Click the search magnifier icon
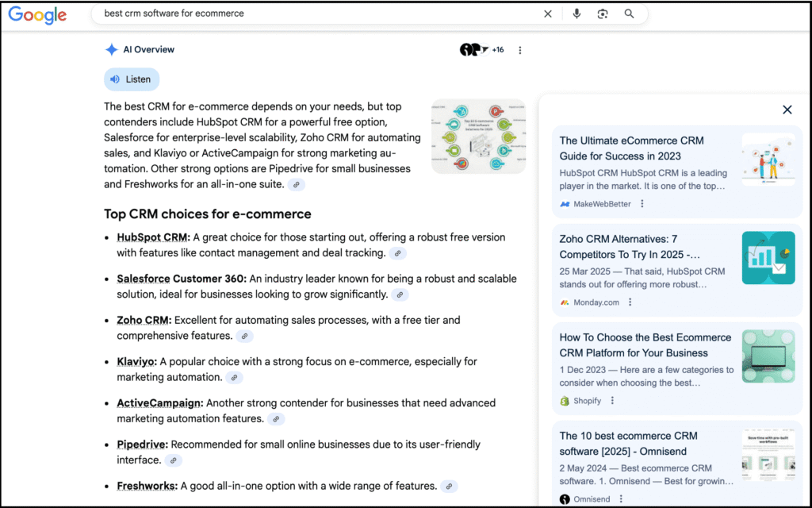Viewport: 812px width, 508px height. [x=629, y=13]
